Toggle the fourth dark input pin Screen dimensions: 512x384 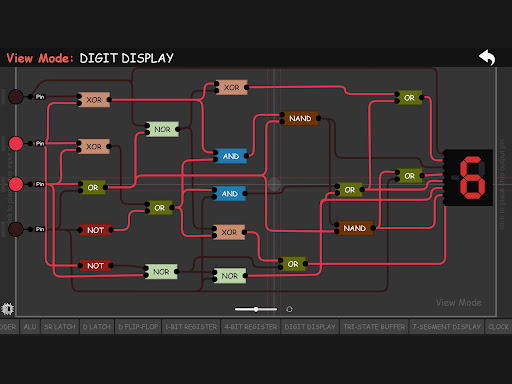15,229
